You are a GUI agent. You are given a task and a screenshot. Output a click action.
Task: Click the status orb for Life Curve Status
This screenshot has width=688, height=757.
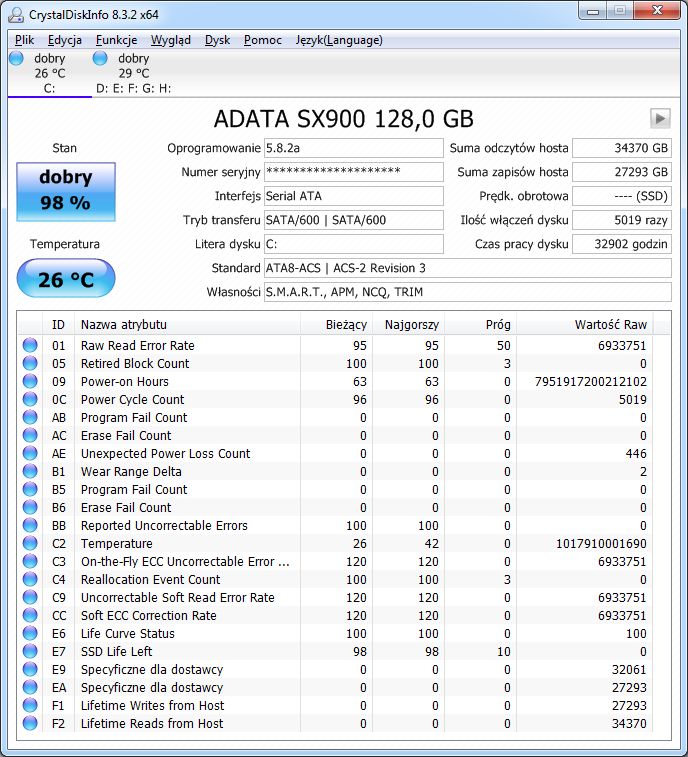point(30,633)
